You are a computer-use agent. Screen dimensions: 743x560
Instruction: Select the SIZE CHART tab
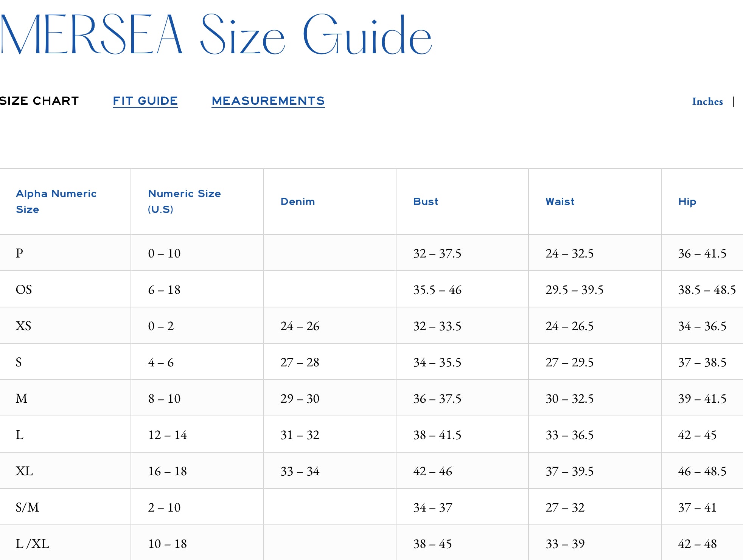click(39, 101)
